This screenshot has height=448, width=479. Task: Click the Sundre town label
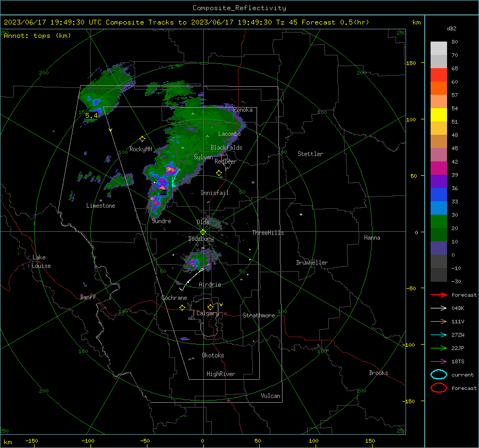click(161, 221)
